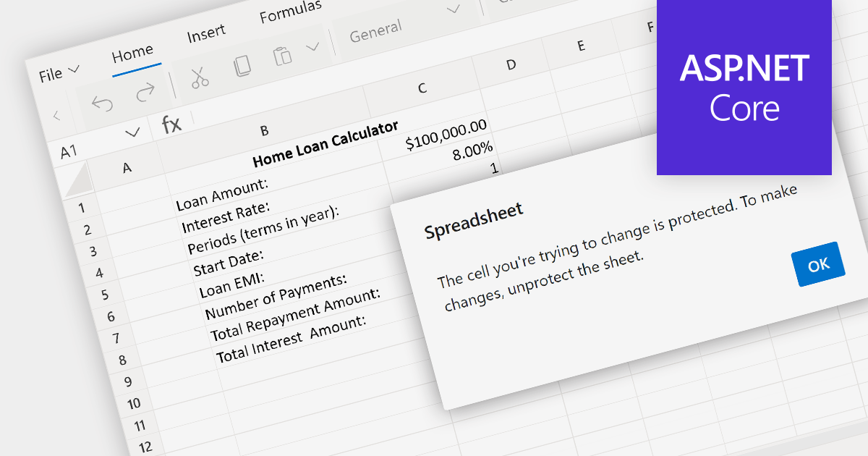Image resolution: width=868 pixels, height=456 pixels.
Task: Open the Insert Function fx icon
Action: [x=171, y=123]
